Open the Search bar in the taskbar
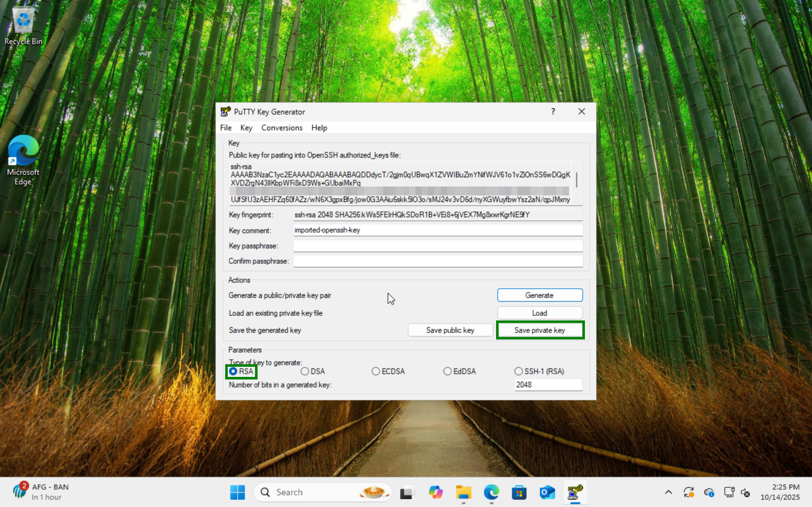The width and height of the screenshot is (812, 507). pos(302,492)
